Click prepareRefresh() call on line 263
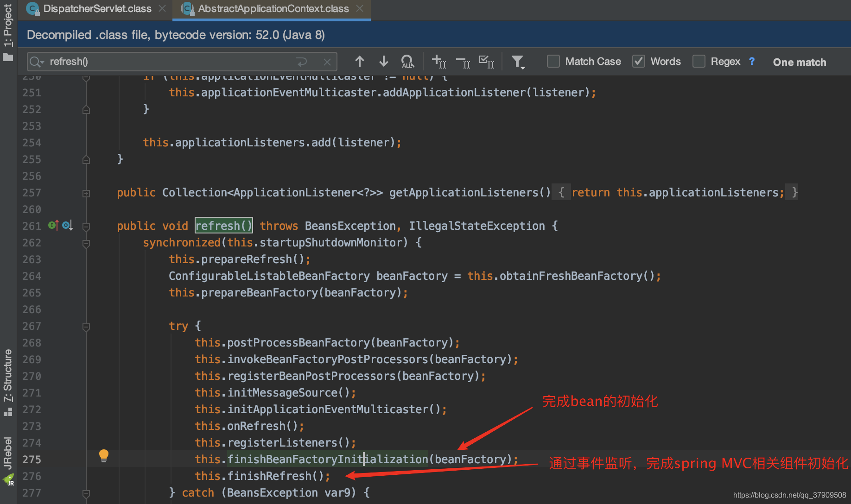851x504 pixels. coord(253,259)
